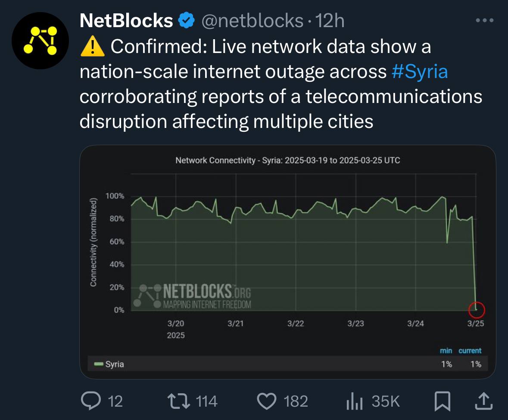The width and height of the screenshot is (508, 420).
Task: Click the 114 repost count
Action: (x=206, y=401)
